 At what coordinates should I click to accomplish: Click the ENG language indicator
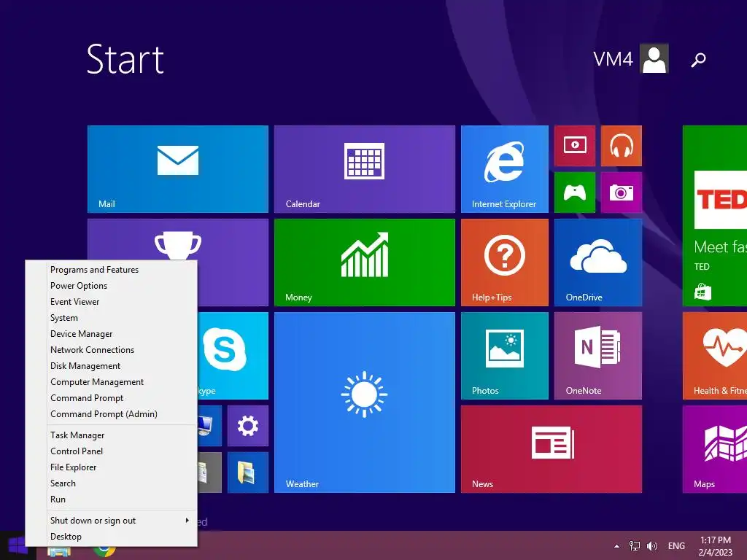[676, 545]
